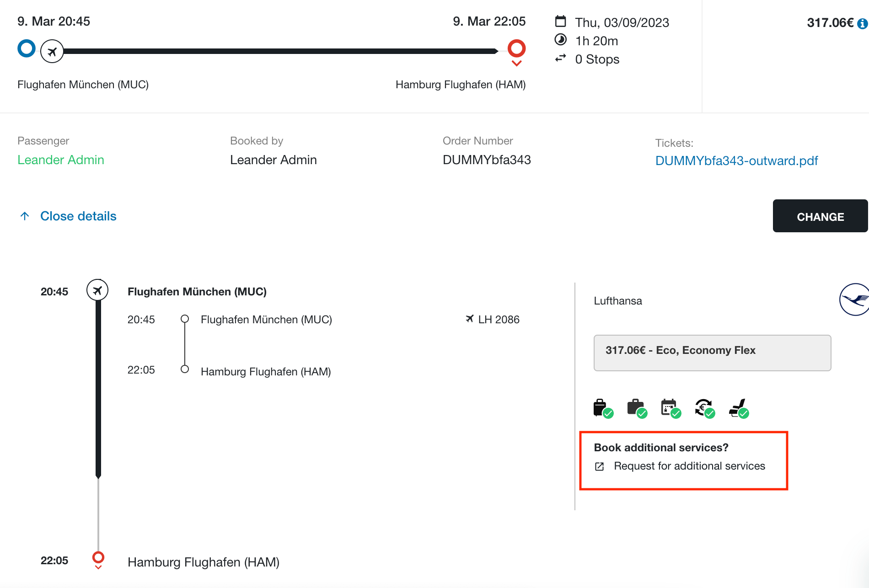This screenshot has width=869, height=588.
Task: Click the small segment end circle at 22:05
Action: [185, 369]
